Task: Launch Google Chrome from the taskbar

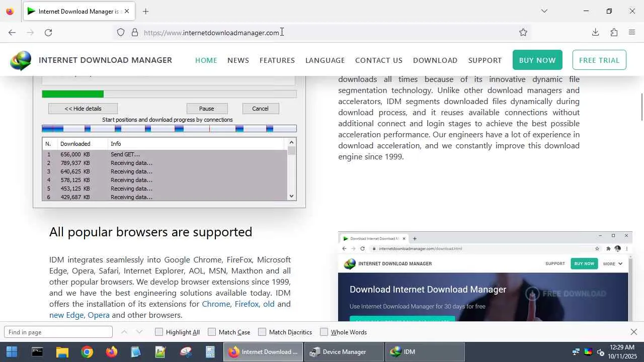Action: 87,352
